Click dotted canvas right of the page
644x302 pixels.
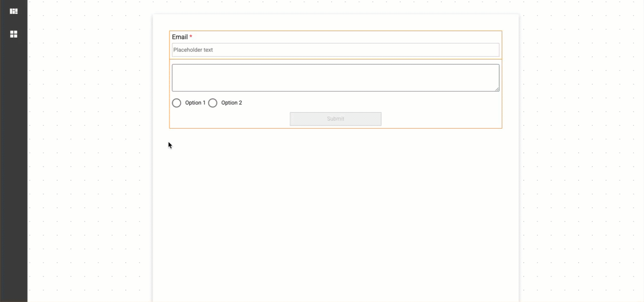pyautogui.click(x=581, y=160)
